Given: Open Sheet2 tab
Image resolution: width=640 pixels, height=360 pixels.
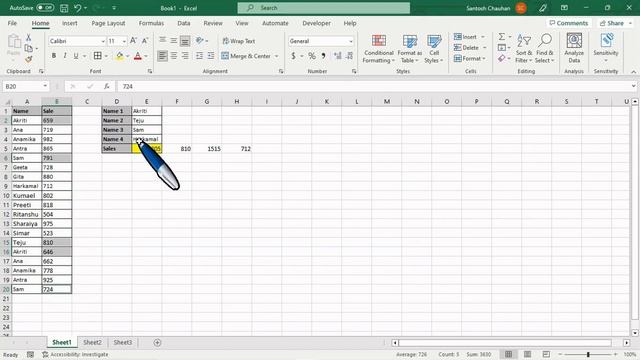Looking at the screenshot, I should pyautogui.click(x=92, y=342).
